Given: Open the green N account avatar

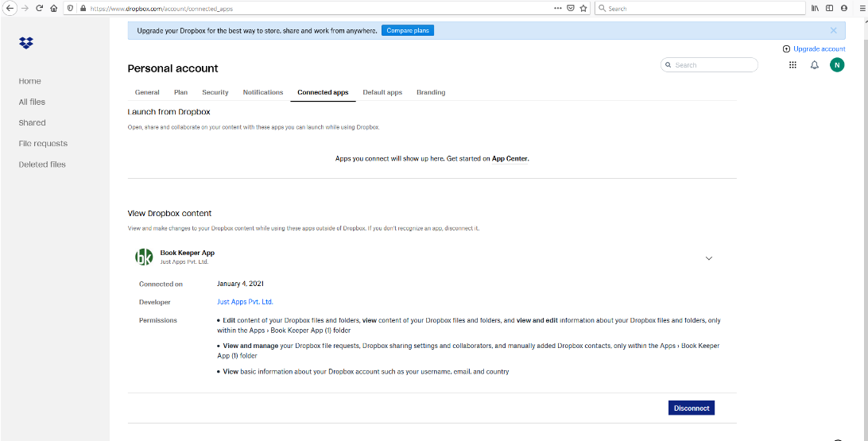Looking at the screenshot, I should point(837,64).
